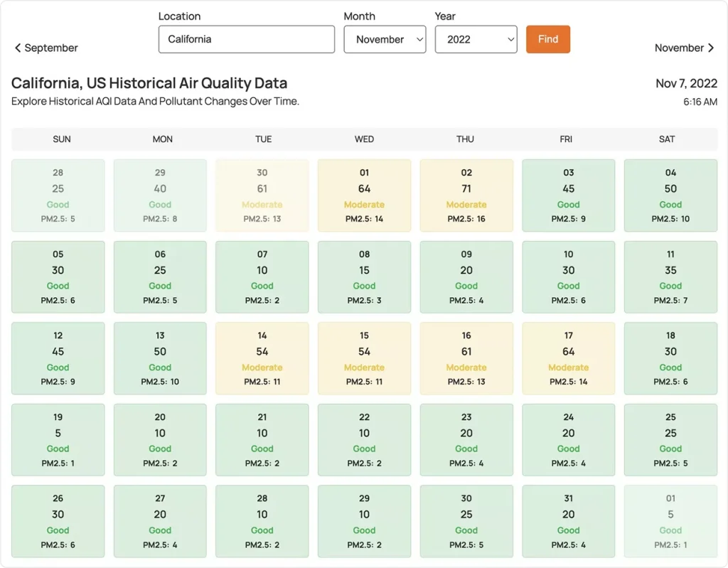This screenshot has width=728, height=568.
Task: Click the October 30 Moderate cell
Action: pos(262,195)
